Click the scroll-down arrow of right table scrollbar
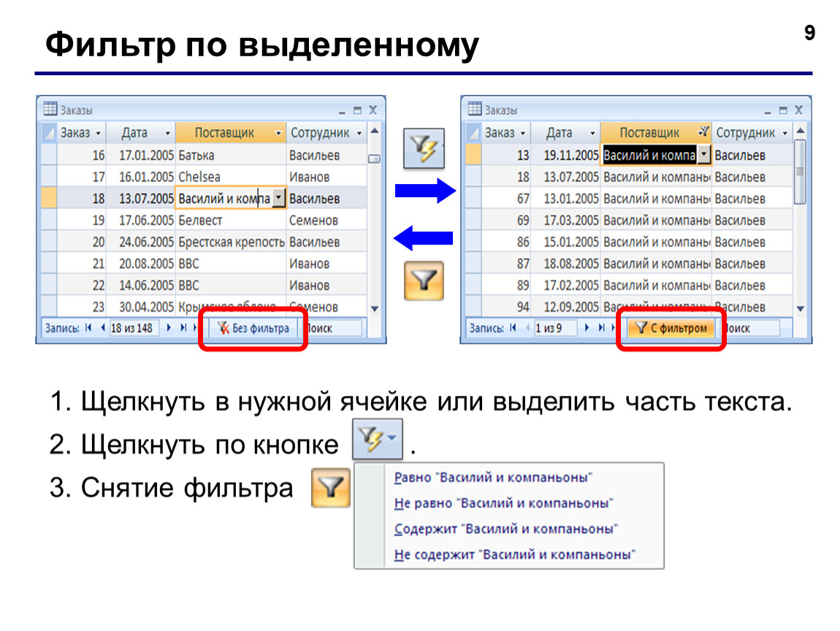 click(x=801, y=308)
